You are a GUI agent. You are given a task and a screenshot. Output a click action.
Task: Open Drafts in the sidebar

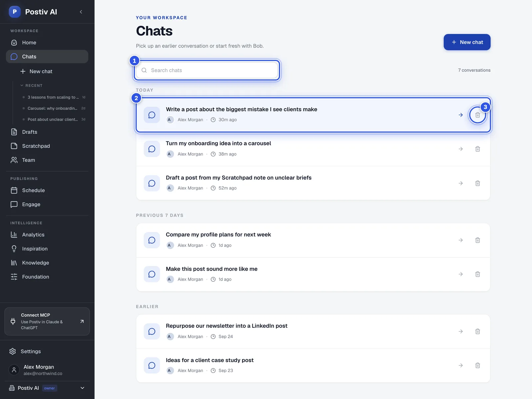pos(47,132)
